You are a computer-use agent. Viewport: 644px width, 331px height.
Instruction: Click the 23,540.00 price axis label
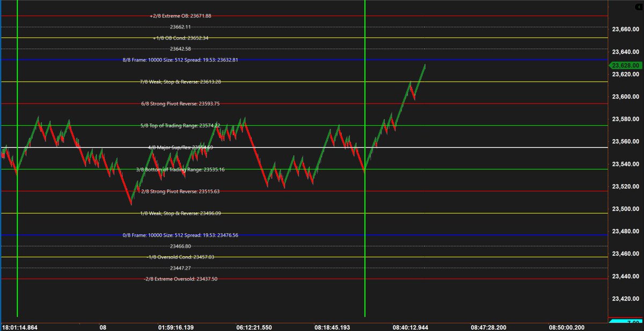click(625, 164)
